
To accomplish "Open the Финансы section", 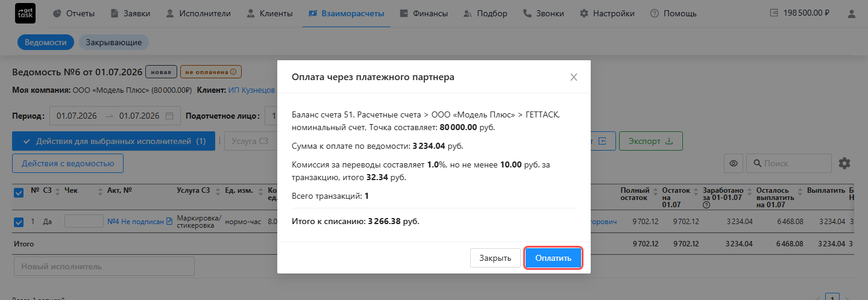I will [x=423, y=13].
